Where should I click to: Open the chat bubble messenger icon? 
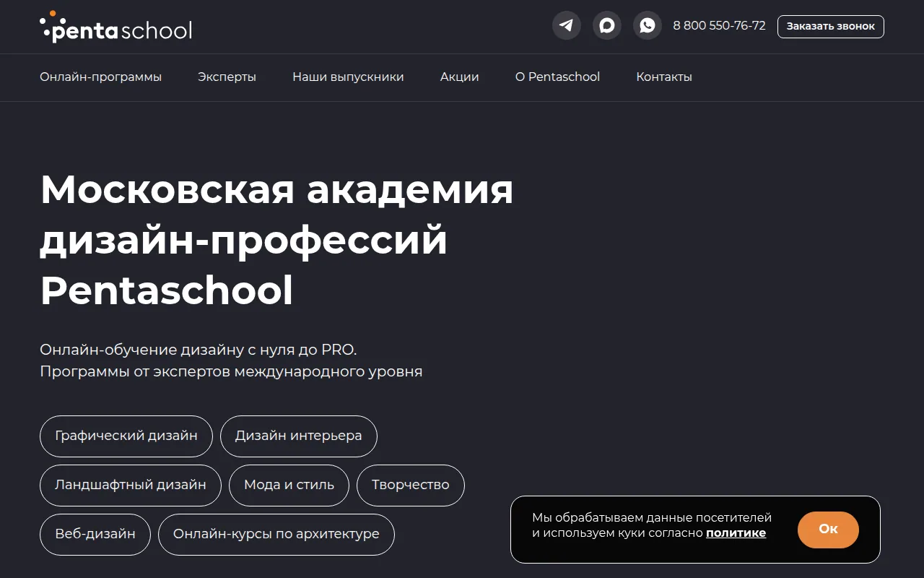(x=607, y=26)
